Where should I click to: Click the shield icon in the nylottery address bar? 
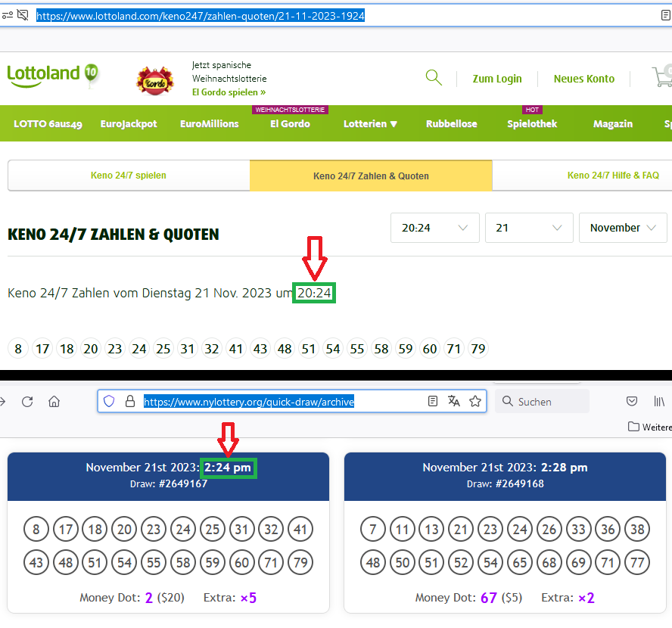pyautogui.click(x=109, y=401)
